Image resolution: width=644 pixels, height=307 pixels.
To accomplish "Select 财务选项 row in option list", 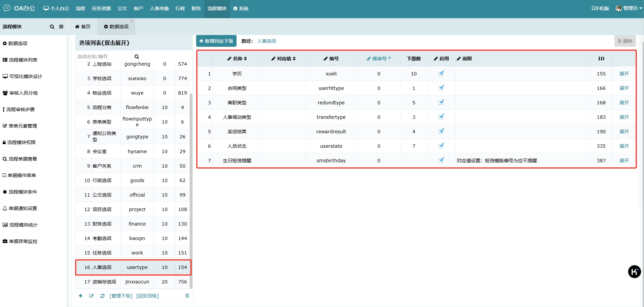I will tap(133, 224).
